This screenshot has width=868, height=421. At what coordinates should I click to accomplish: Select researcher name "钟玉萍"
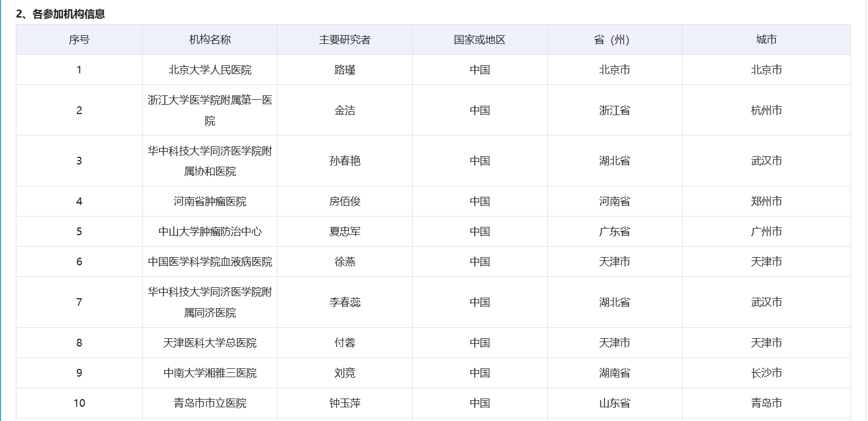345,403
